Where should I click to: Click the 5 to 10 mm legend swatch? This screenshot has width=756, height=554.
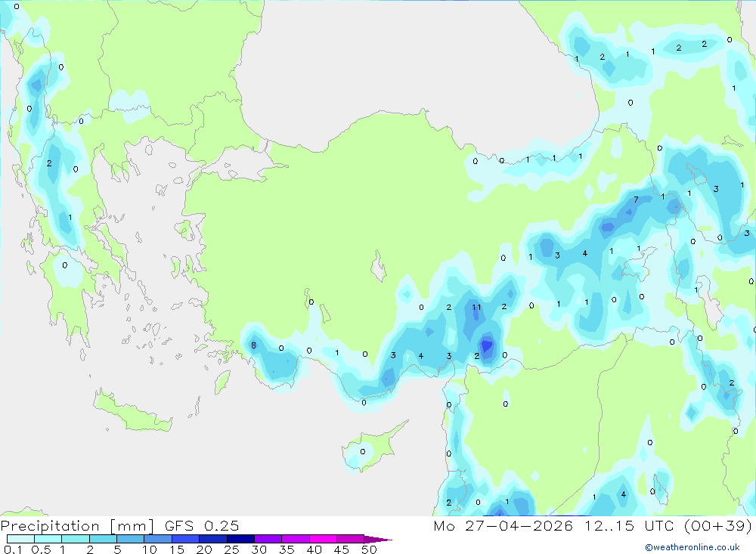tap(130, 539)
